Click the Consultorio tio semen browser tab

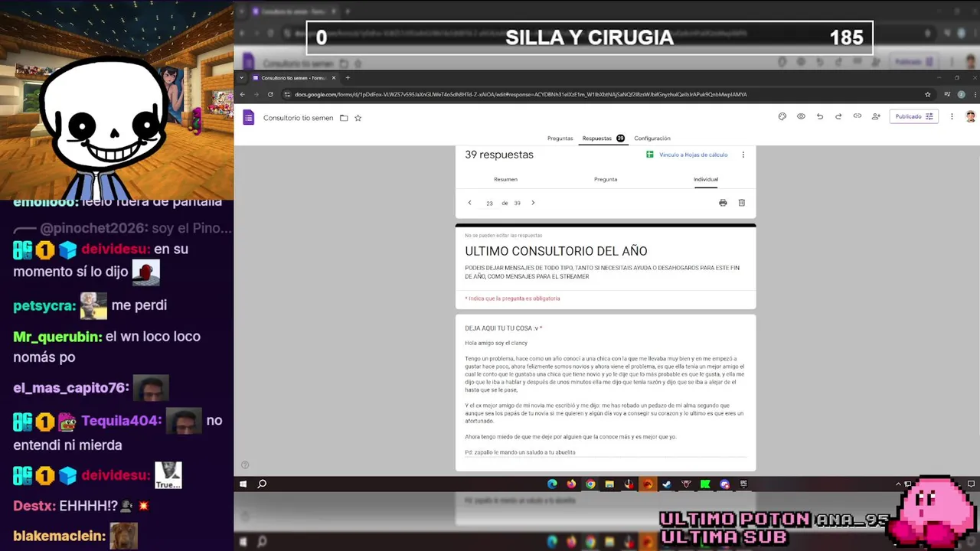[294, 77]
